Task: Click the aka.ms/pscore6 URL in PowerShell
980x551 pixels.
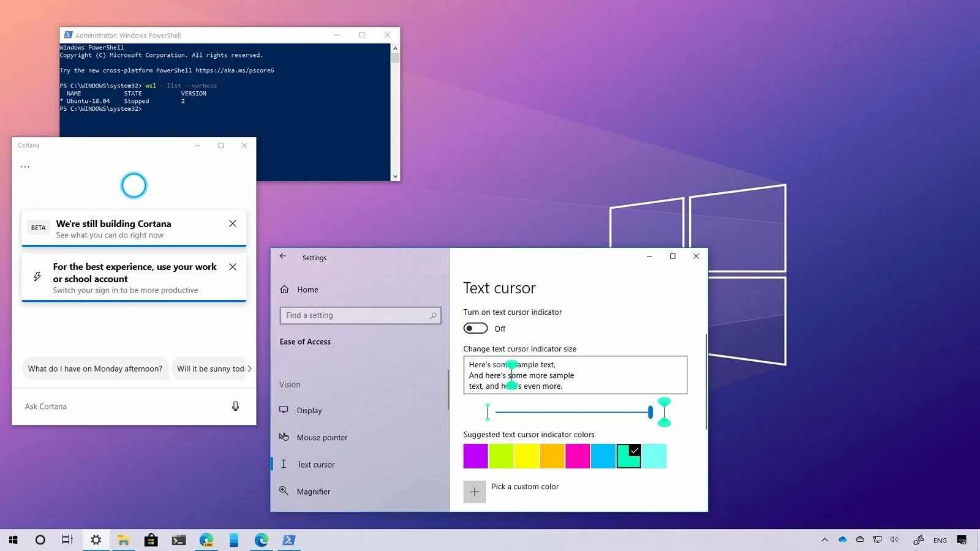Action: [x=235, y=70]
